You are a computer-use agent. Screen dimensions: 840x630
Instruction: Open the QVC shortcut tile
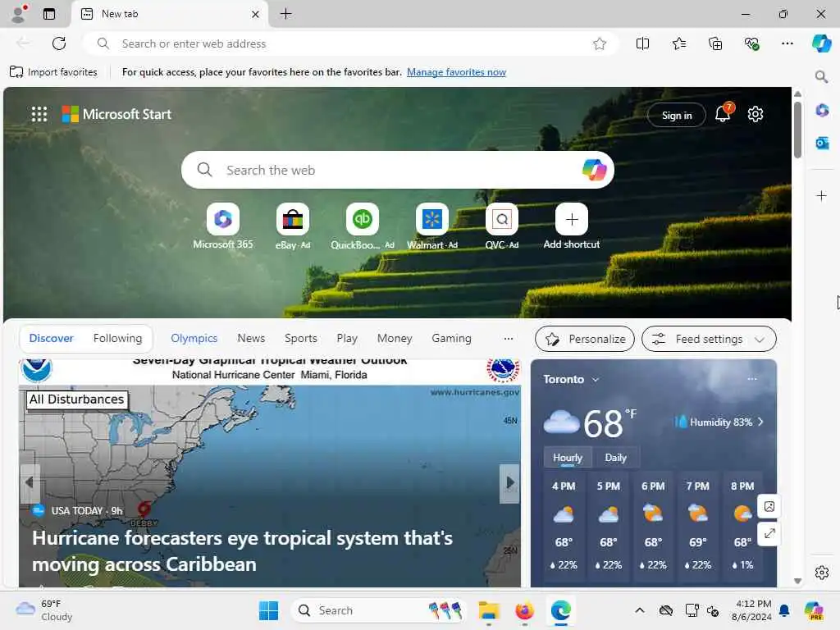(x=502, y=226)
